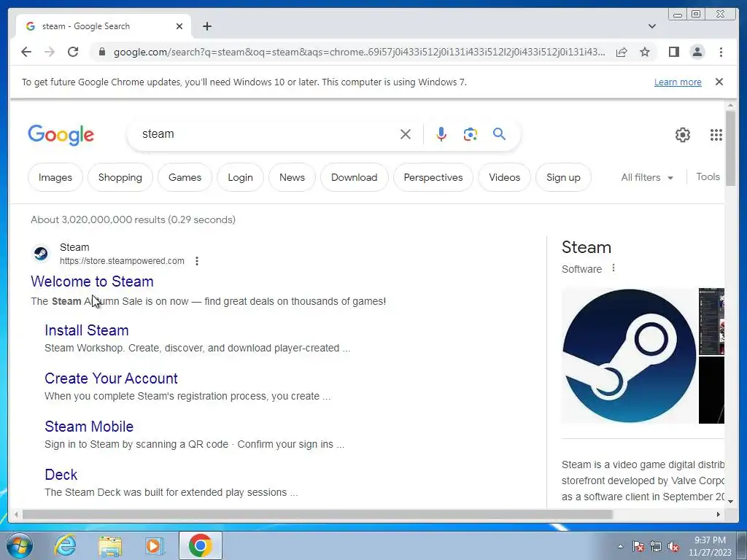This screenshot has width=747, height=560.
Task: Switch to Videos results
Action: 504,177
